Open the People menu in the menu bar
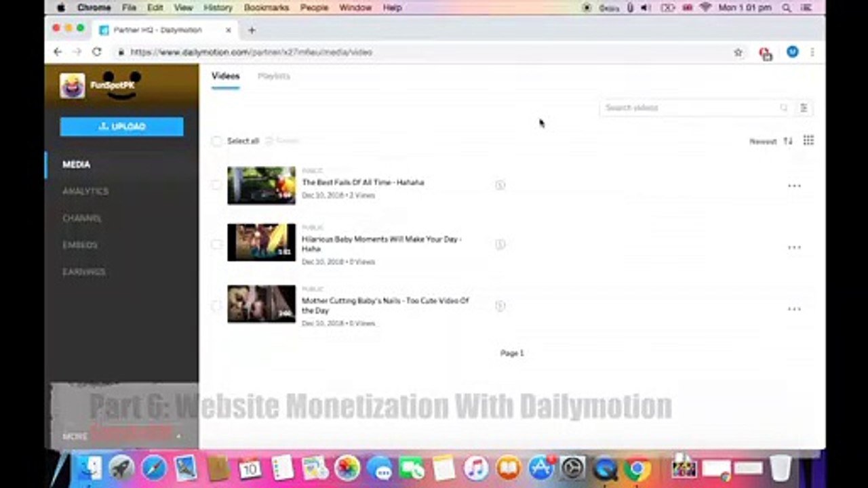 coord(315,7)
